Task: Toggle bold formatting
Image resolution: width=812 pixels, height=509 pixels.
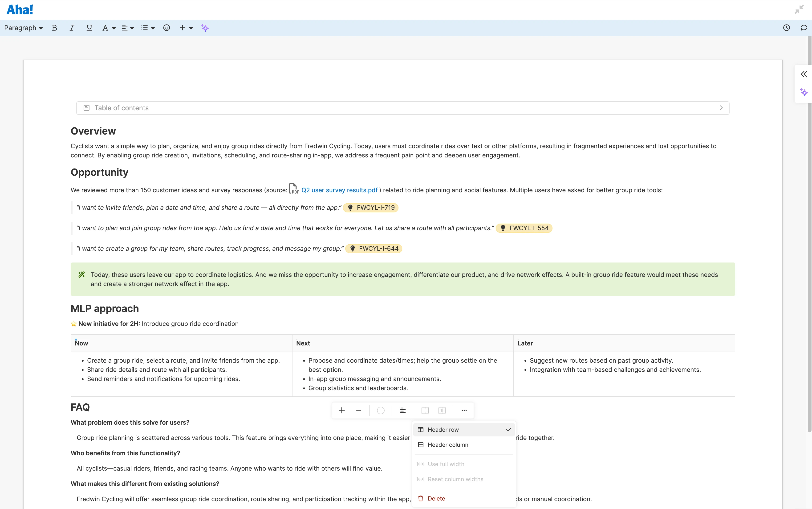Action: click(x=54, y=28)
